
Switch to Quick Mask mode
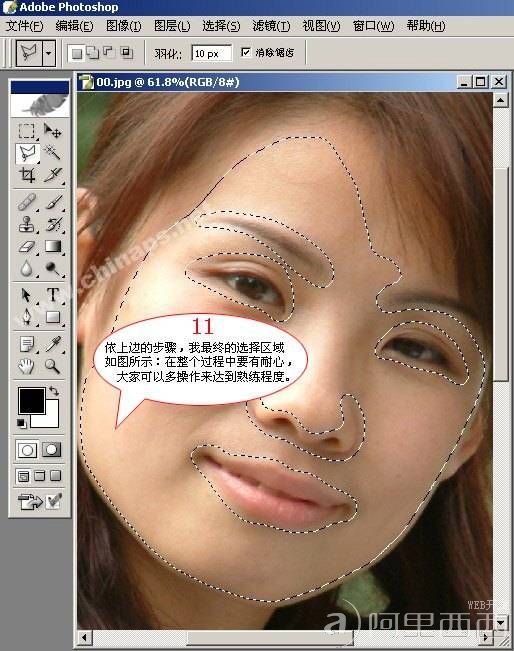[51, 449]
